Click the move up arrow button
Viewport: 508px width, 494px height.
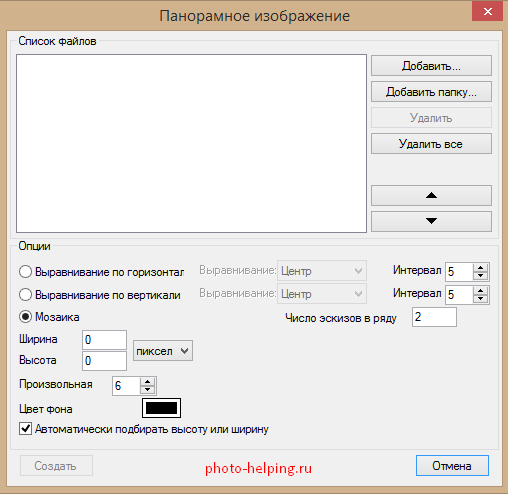tap(431, 196)
